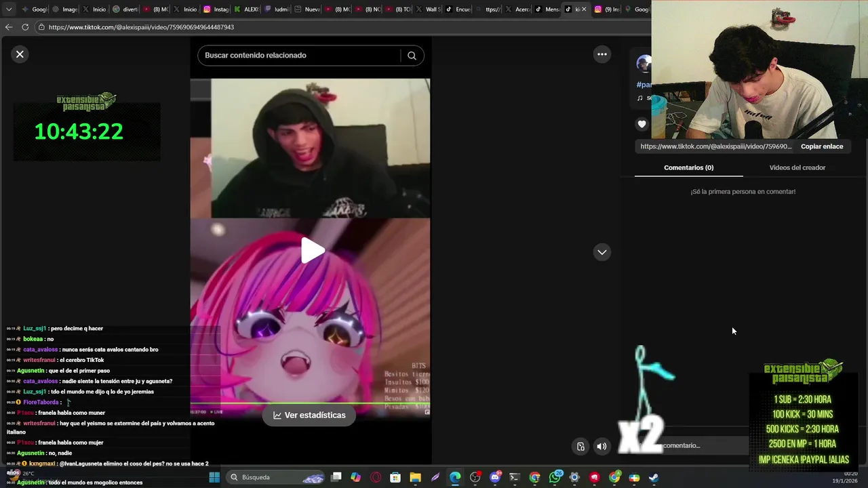The height and width of the screenshot is (488, 868).
Task: Click the green video progress bar
Action: click(x=310, y=405)
